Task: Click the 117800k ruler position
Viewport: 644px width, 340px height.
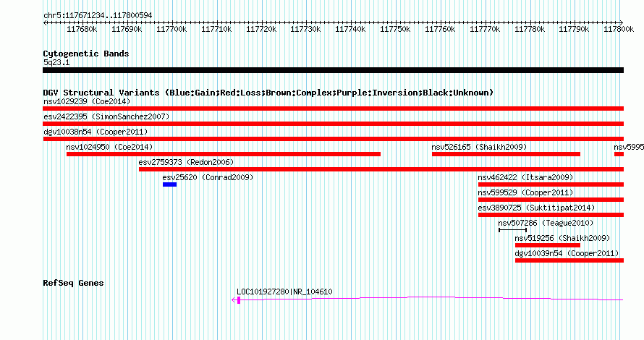Action: point(619,29)
